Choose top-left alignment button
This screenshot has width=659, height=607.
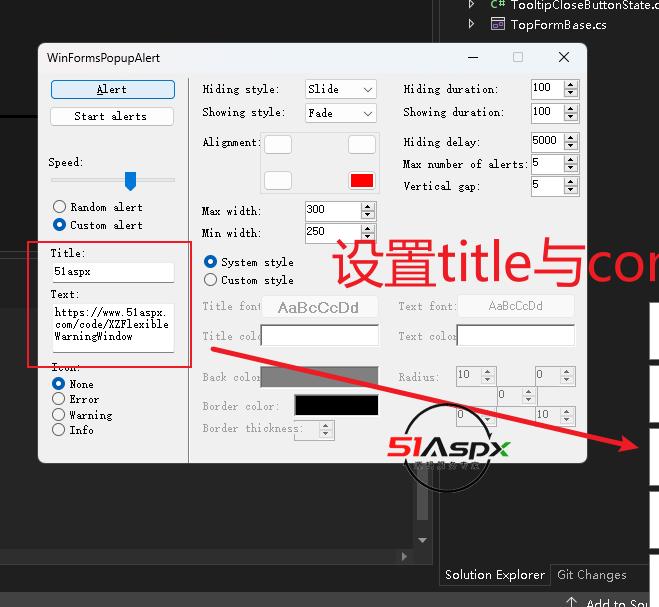pos(278,145)
